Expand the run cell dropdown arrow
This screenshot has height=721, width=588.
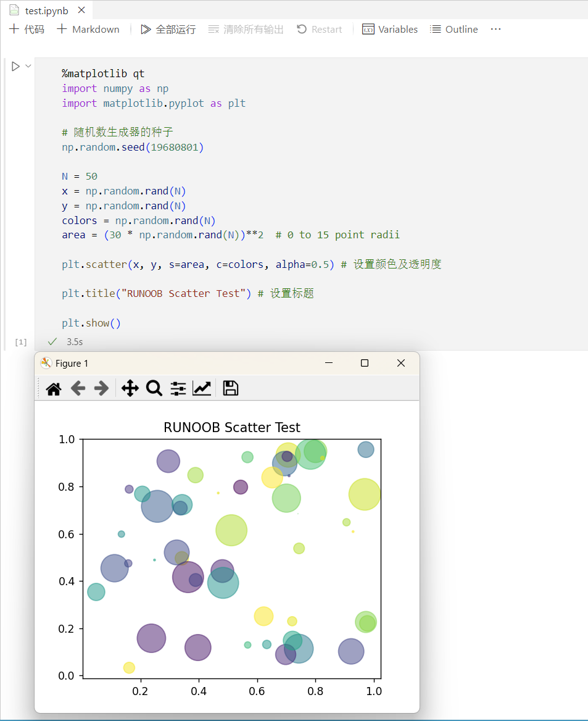pyautogui.click(x=28, y=66)
